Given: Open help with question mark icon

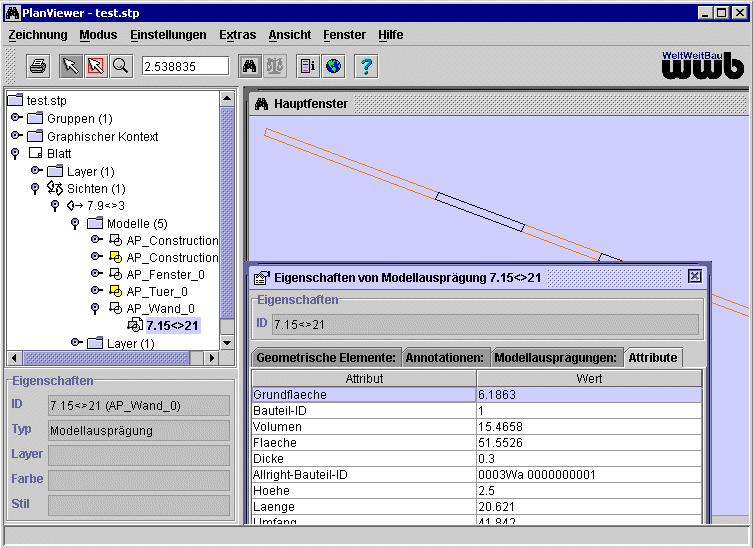Looking at the screenshot, I should coord(366,66).
